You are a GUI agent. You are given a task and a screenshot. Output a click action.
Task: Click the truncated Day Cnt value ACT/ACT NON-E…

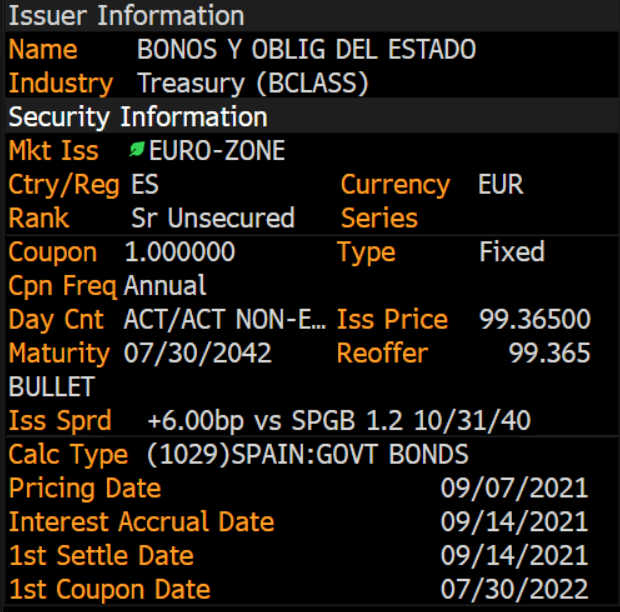click(x=225, y=319)
